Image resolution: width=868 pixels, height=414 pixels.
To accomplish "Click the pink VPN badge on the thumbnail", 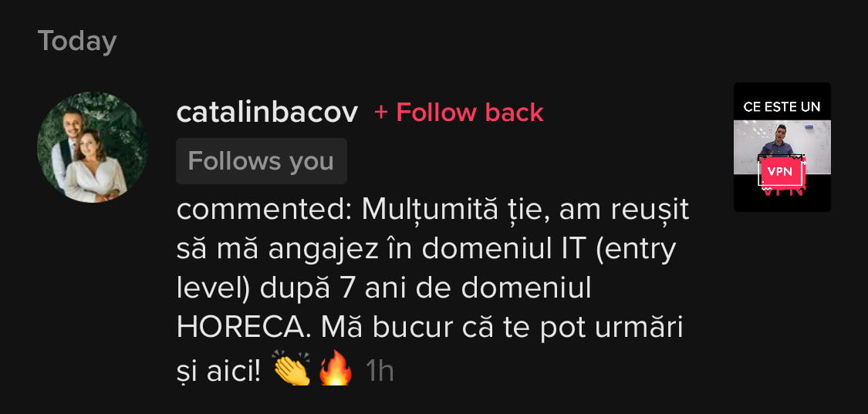I will [779, 172].
